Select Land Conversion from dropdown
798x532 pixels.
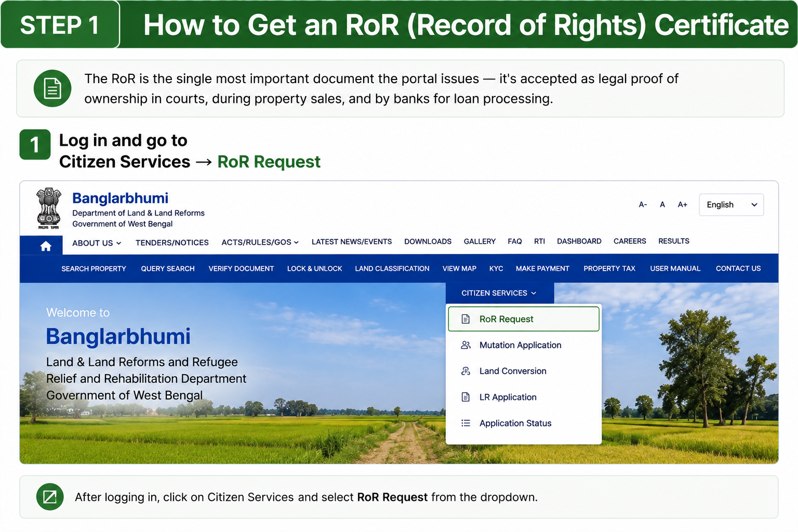coord(524,371)
